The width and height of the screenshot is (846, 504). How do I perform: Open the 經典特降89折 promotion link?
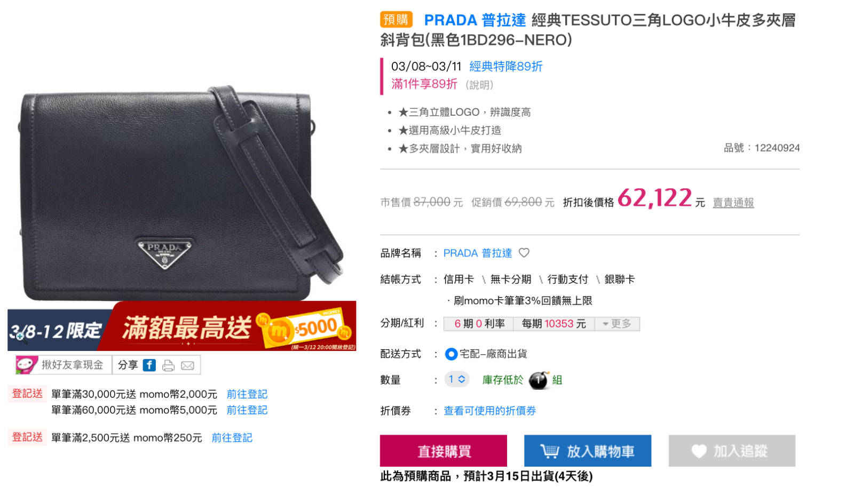click(x=505, y=66)
